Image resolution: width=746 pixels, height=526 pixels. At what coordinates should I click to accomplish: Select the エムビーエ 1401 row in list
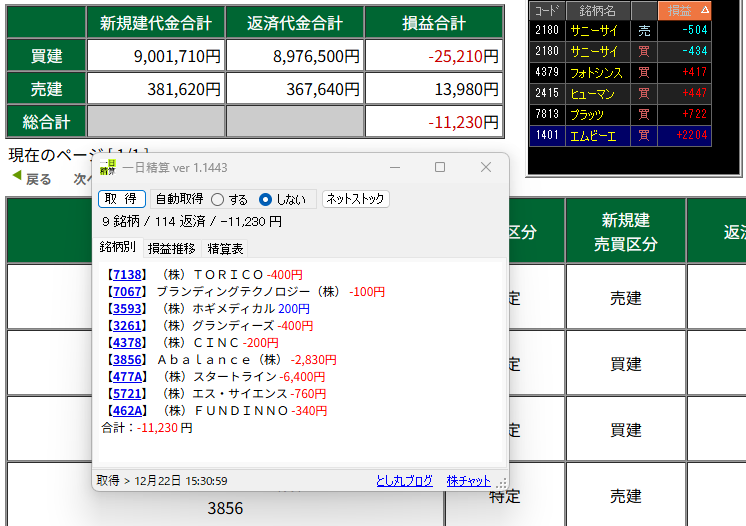click(620, 134)
